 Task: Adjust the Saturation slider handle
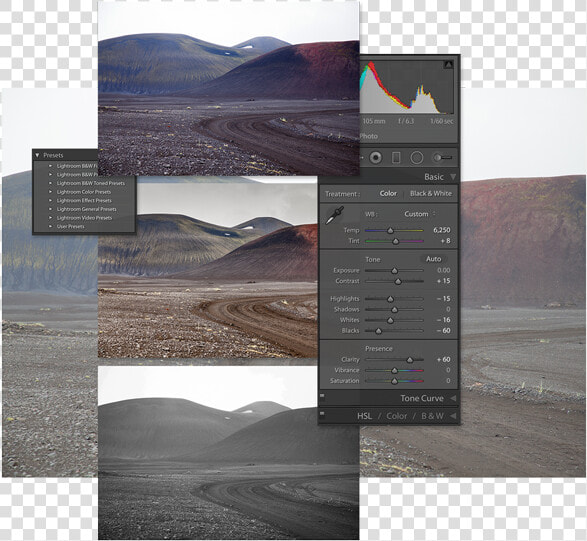click(x=394, y=381)
